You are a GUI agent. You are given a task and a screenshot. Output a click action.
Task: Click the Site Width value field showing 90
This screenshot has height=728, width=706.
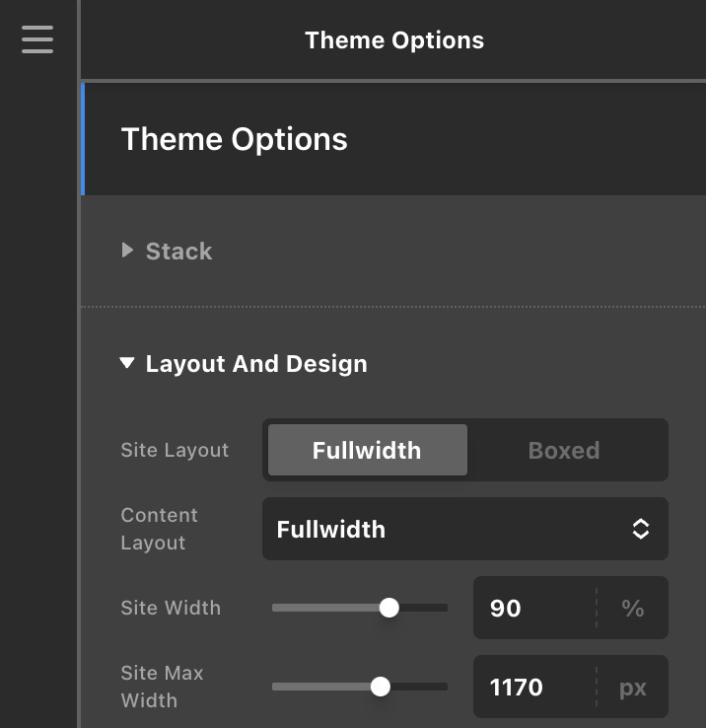tap(534, 608)
